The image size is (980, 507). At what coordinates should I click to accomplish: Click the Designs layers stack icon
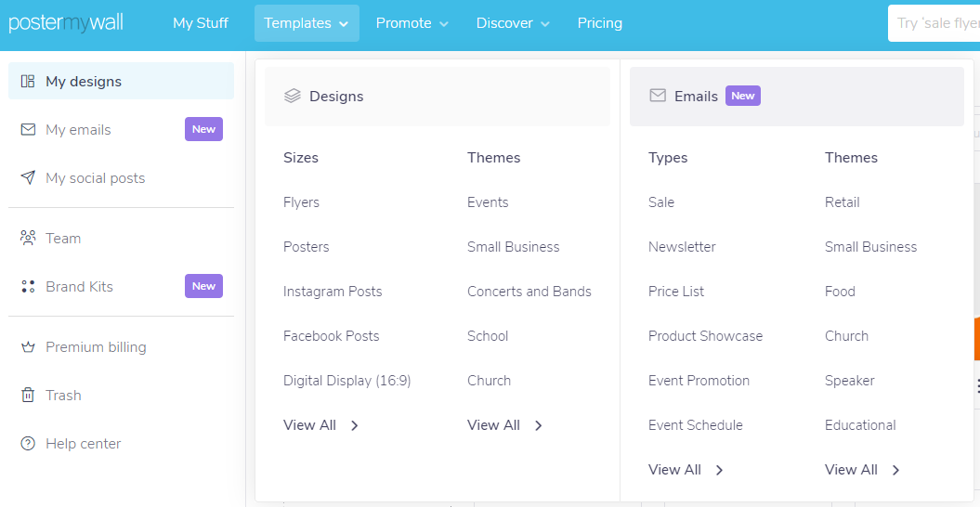point(293,96)
